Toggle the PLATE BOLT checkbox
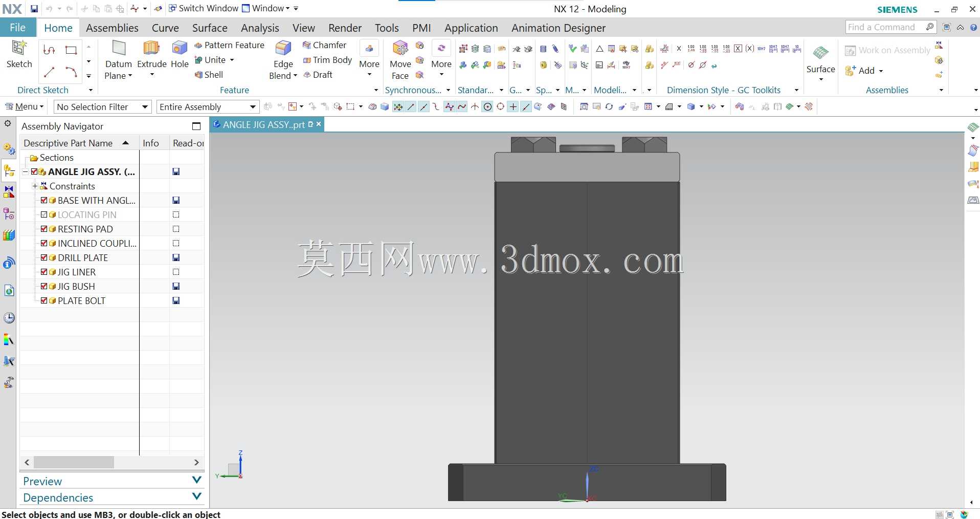Viewport: 980px width, 519px height. click(x=44, y=300)
